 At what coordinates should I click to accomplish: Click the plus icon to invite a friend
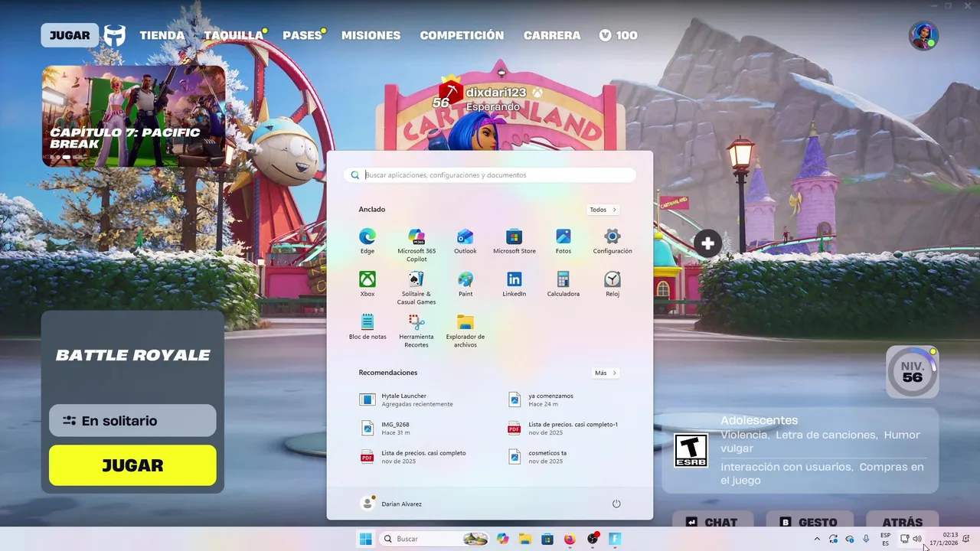pos(708,243)
